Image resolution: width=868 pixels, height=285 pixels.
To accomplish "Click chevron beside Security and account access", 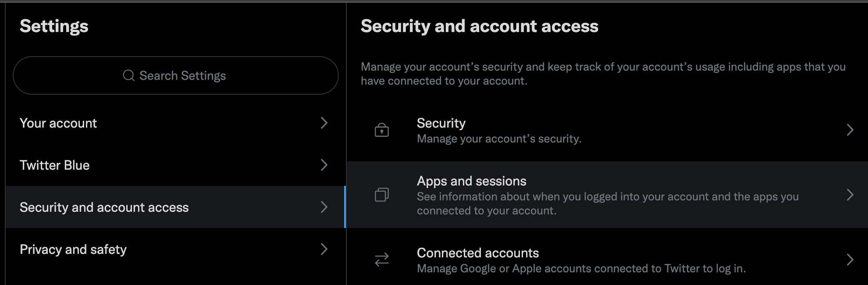I will (324, 207).
